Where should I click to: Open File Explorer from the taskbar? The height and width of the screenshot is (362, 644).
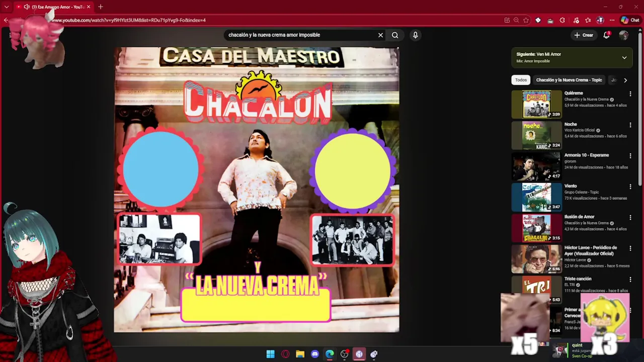click(x=300, y=354)
